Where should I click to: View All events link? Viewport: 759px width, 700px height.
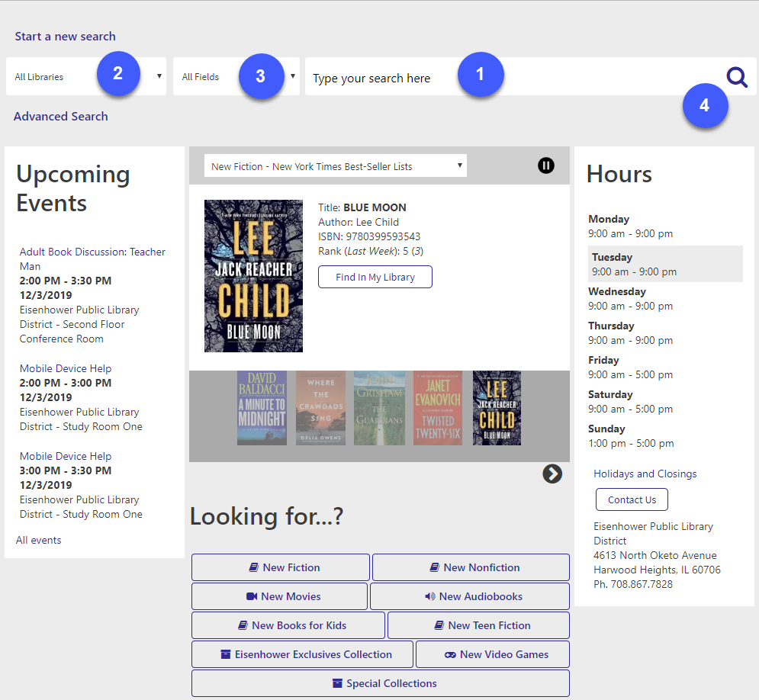tap(38, 541)
